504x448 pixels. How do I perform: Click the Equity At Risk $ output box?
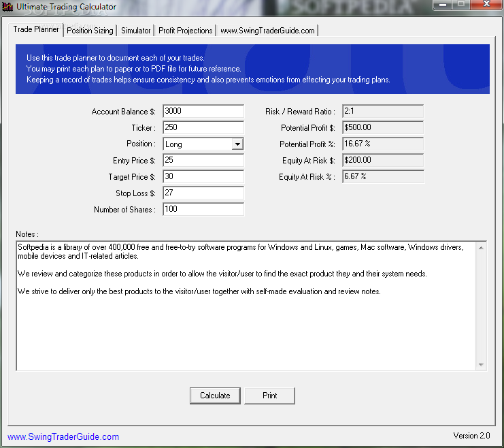pos(383,160)
